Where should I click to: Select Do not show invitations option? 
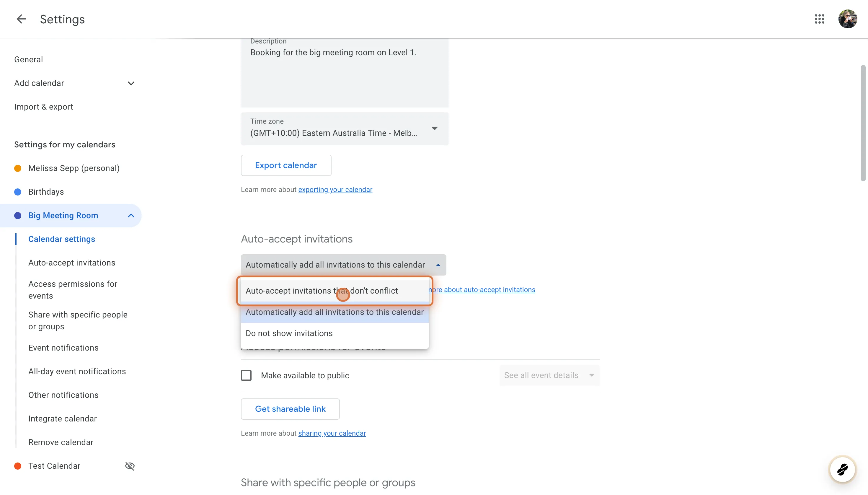(289, 333)
